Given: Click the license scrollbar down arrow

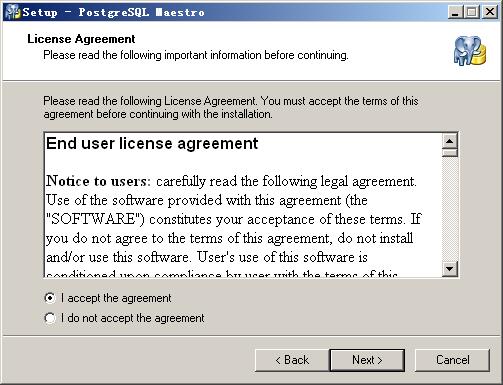Looking at the screenshot, I should click(x=450, y=269).
